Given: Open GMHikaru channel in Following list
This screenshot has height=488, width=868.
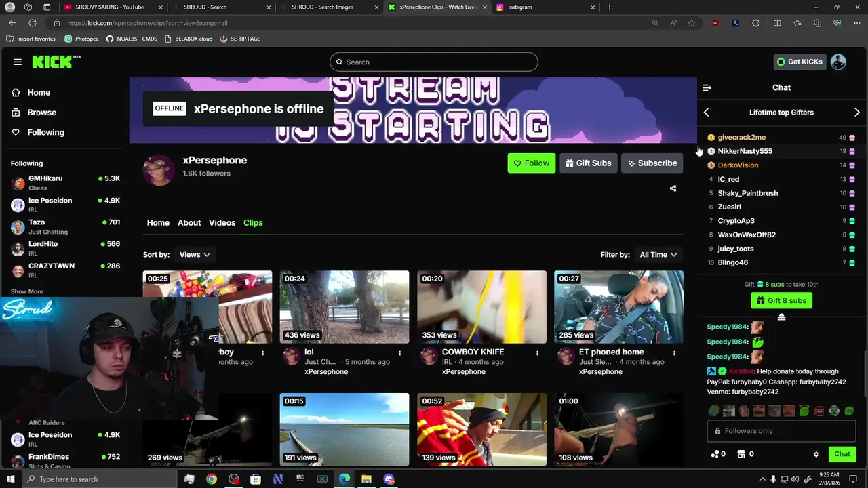Looking at the screenshot, I should tap(65, 183).
